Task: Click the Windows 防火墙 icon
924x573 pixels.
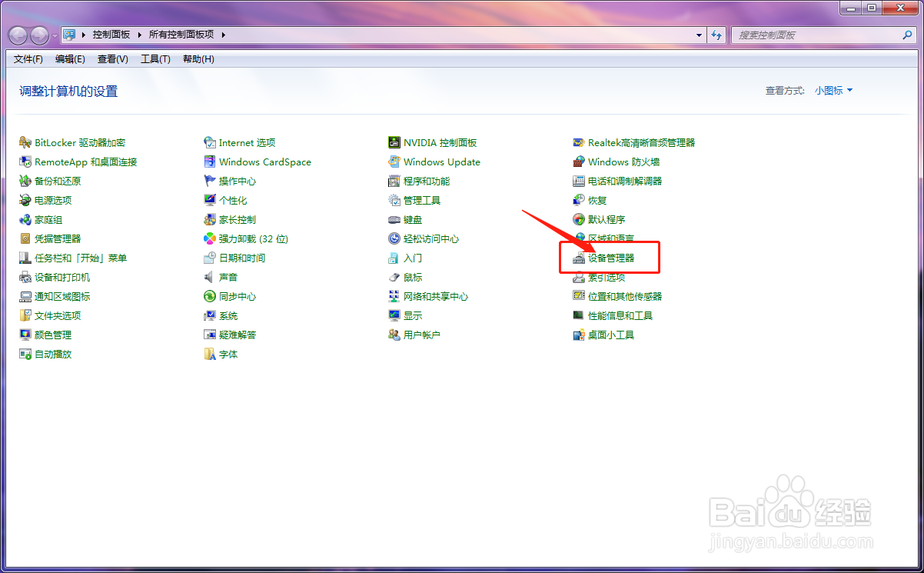Action: coord(579,162)
